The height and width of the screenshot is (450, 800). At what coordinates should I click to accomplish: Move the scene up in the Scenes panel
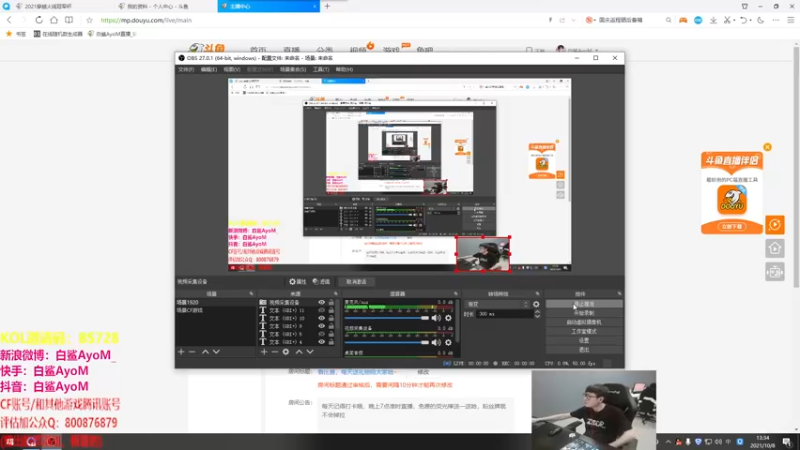pyautogui.click(x=205, y=352)
